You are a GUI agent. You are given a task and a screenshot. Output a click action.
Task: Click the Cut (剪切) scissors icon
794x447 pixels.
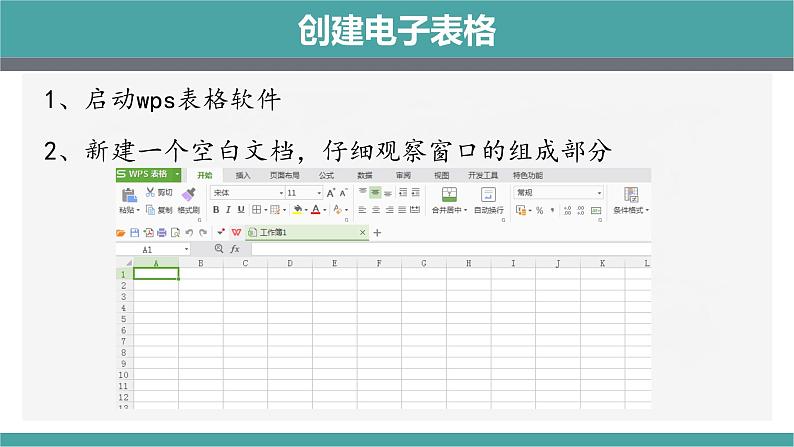[x=150, y=192]
